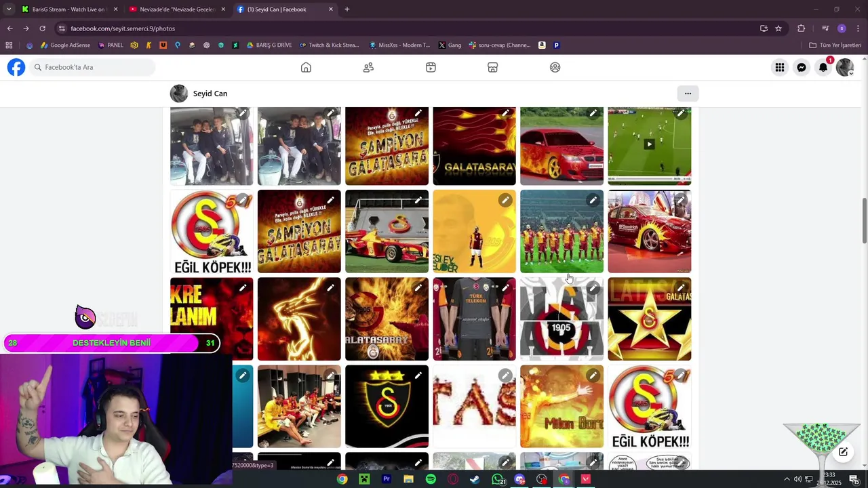Open the Gang bookmark
The image size is (868, 488).
[450, 45]
